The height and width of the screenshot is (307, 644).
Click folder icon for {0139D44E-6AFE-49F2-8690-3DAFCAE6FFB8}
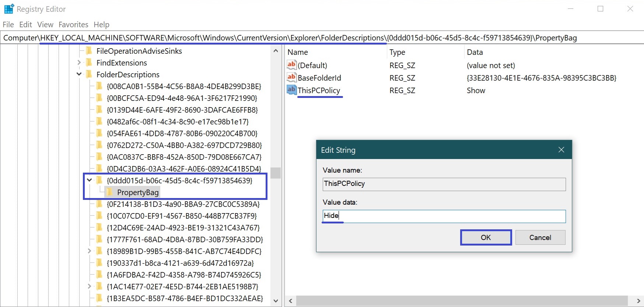point(99,110)
